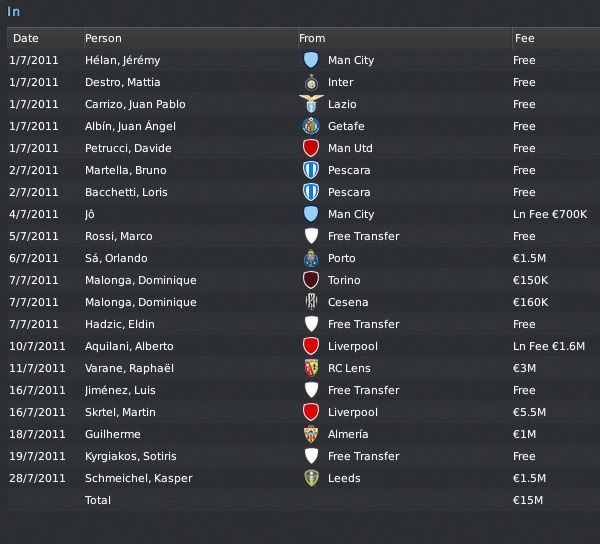Viewport: 600px width, 544px height.
Task: Sort by the Person column header
Action: (103, 38)
